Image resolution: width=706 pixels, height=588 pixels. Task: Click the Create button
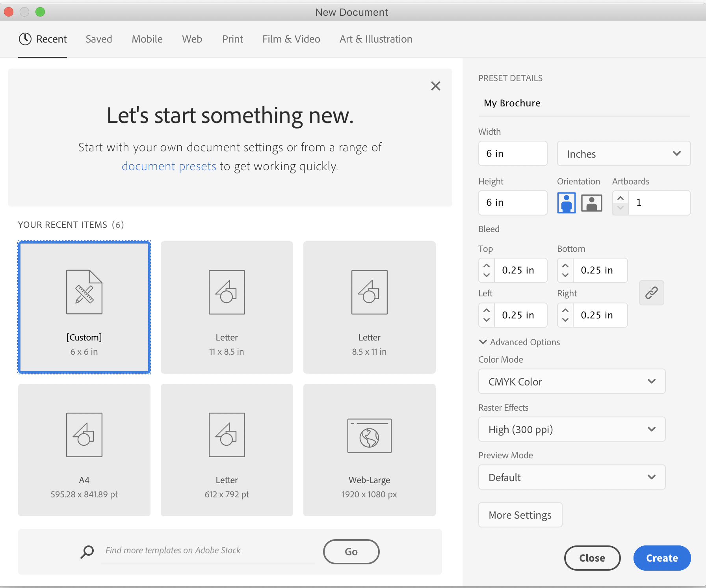(x=662, y=558)
